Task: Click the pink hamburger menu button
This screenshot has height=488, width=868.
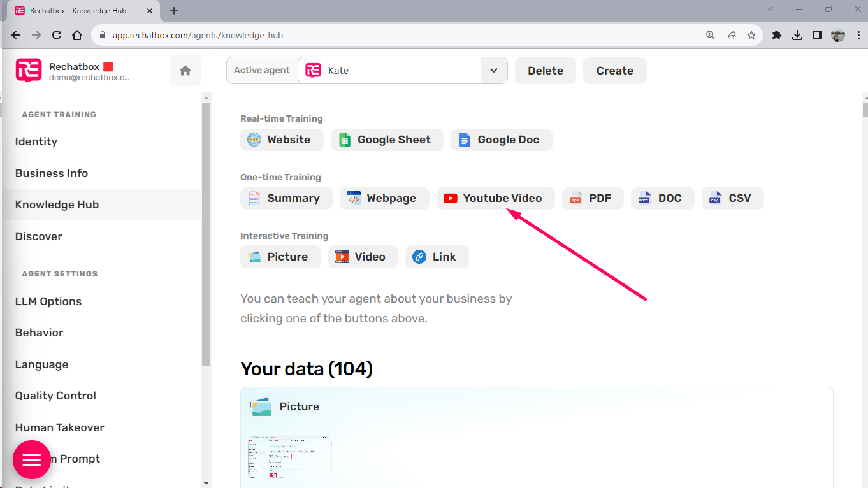Action: pyautogui.click(x=32, y=459)
